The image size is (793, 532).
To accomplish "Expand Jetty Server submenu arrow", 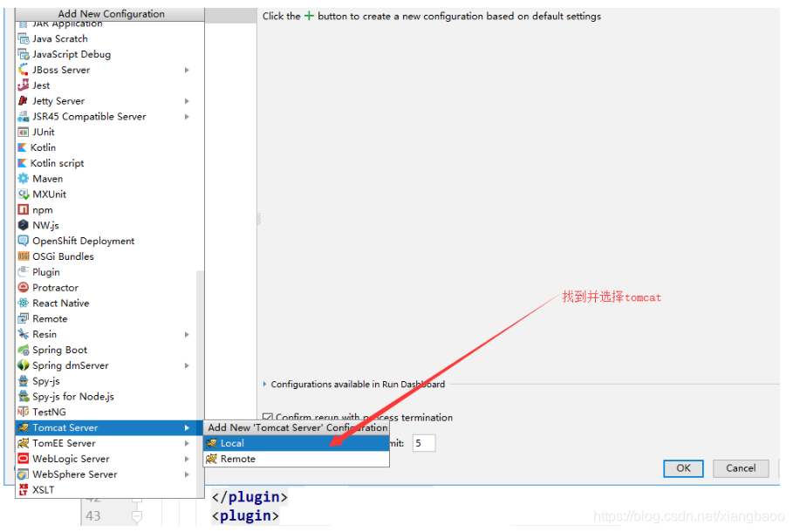I will 187,101.
